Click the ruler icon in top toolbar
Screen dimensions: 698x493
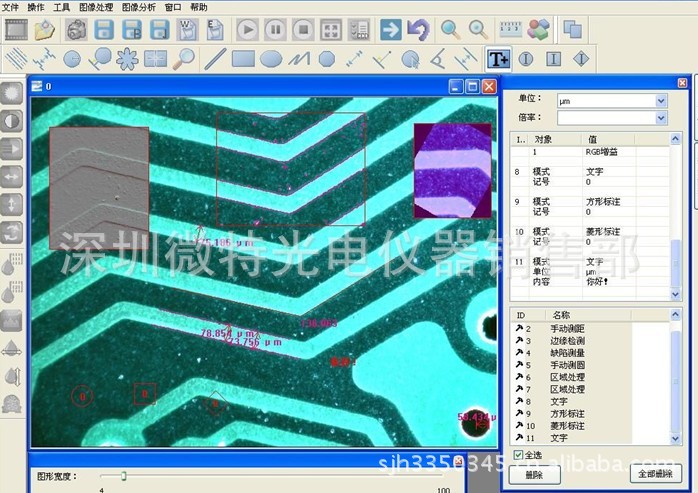[x=509, y=29]
